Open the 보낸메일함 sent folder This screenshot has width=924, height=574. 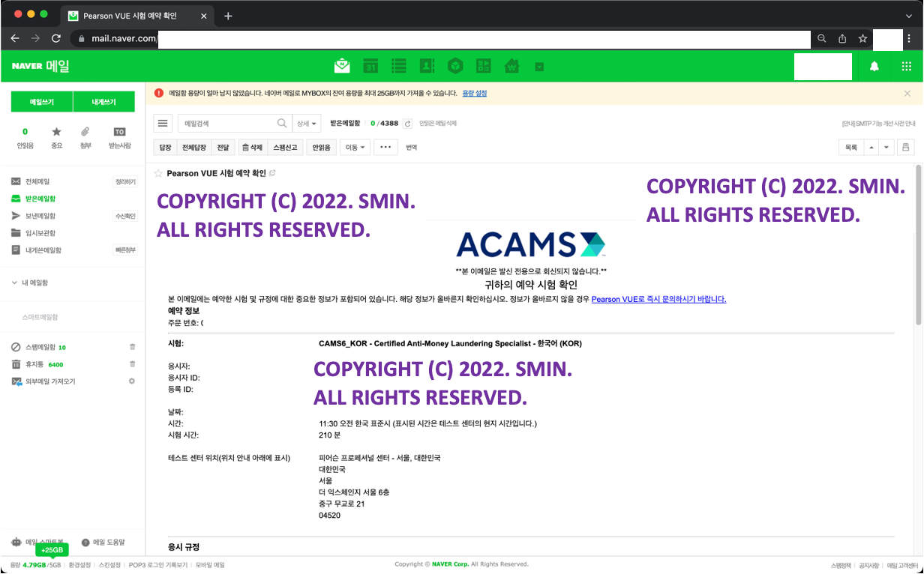(40, 216)
